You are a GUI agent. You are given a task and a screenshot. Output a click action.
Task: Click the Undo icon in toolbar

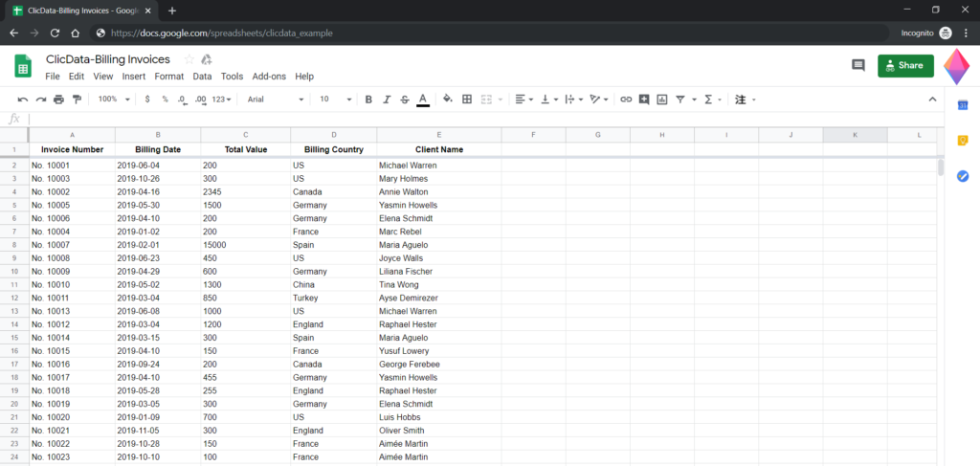point(22,99)
